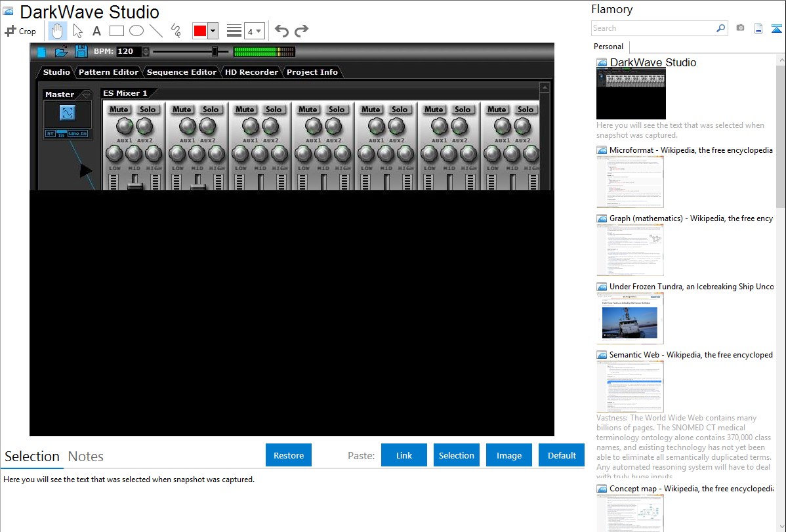Viewport: 786px width, 532px height.
Task: Mute the seventh mixer channel
Action: pyautogui.click(x=497, y=110)
